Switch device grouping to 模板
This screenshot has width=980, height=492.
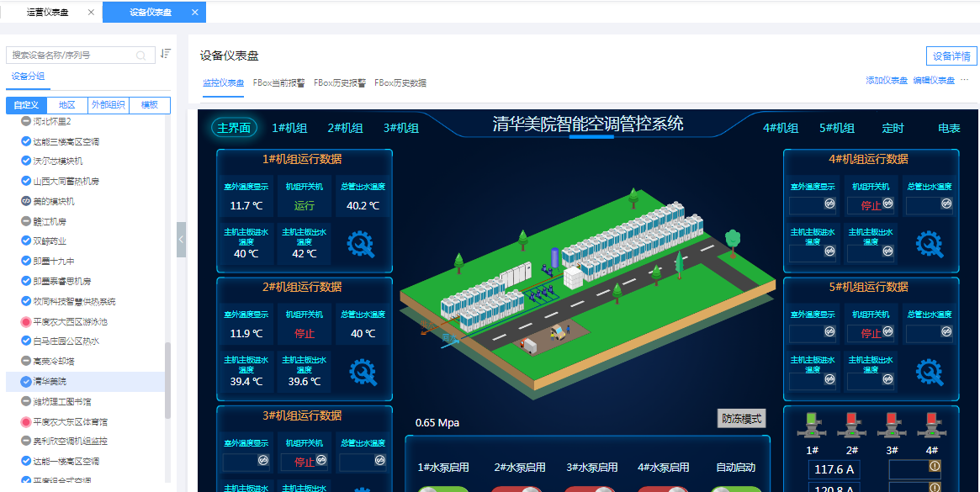150,105
